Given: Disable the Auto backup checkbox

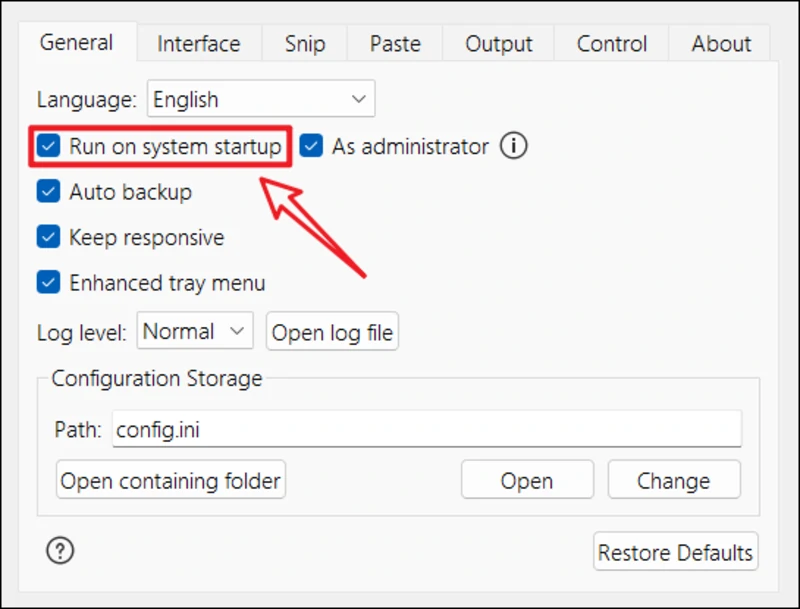Looking at the screenshot, I should 49,192.
